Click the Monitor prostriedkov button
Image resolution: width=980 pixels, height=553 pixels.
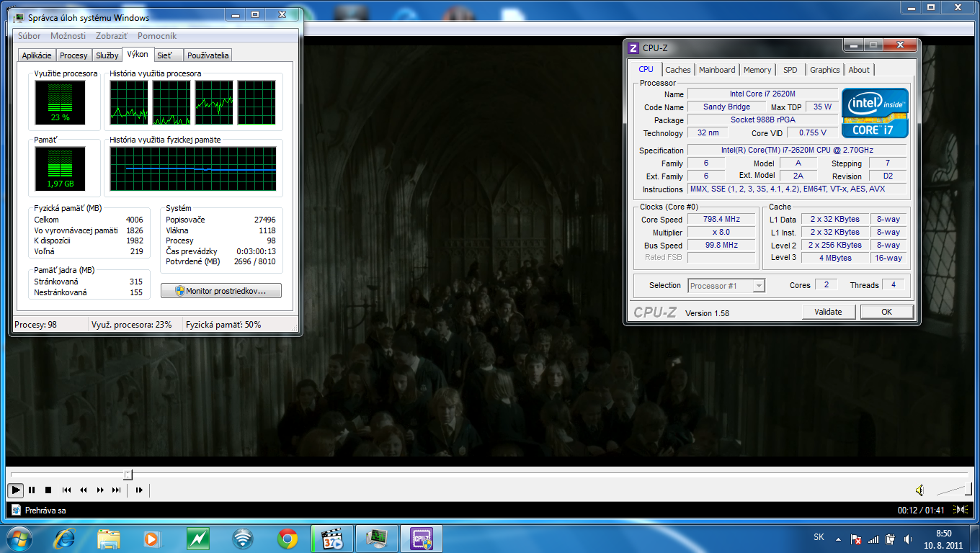[221, 291]
